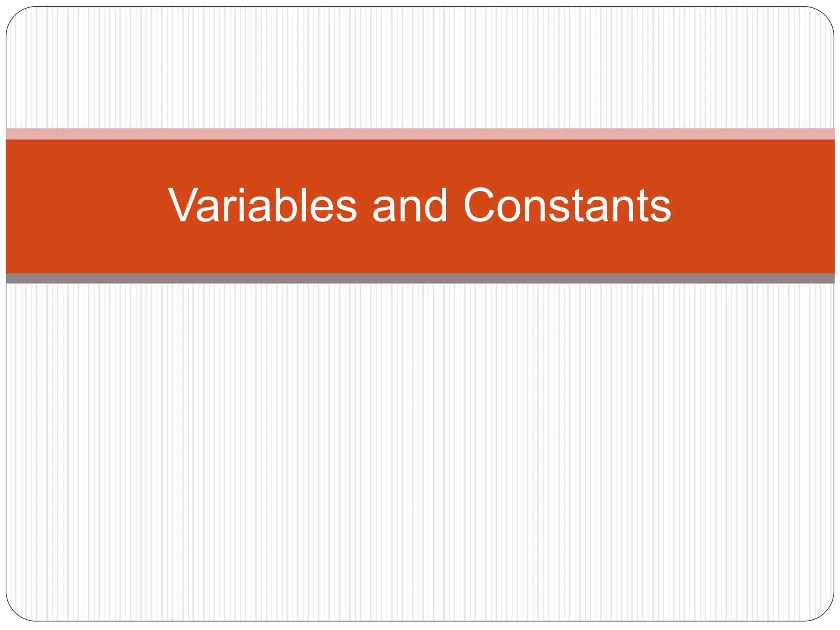This screenshot has height=630, width=840.
Task: Click the bottom-right rounded corner of slide
Action: click(x=824, y=611)
